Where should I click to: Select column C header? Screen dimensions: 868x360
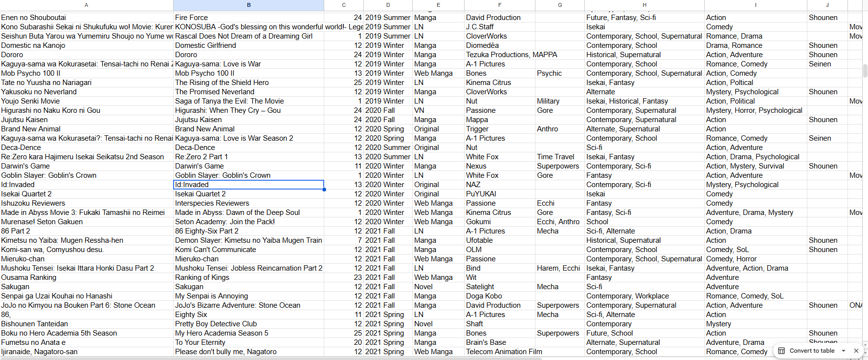(344, 5)
